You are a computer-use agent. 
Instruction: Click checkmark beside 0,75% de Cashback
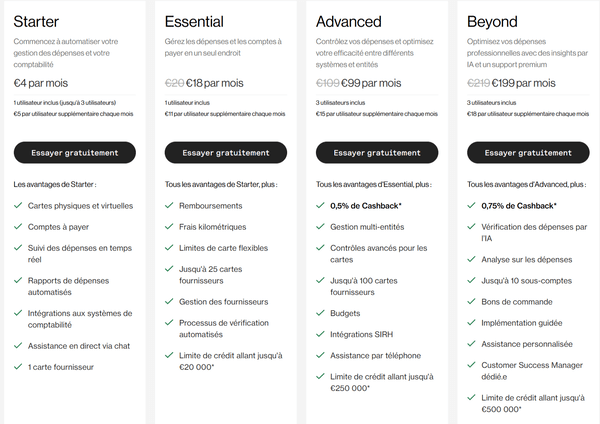[x=472, y=206]
